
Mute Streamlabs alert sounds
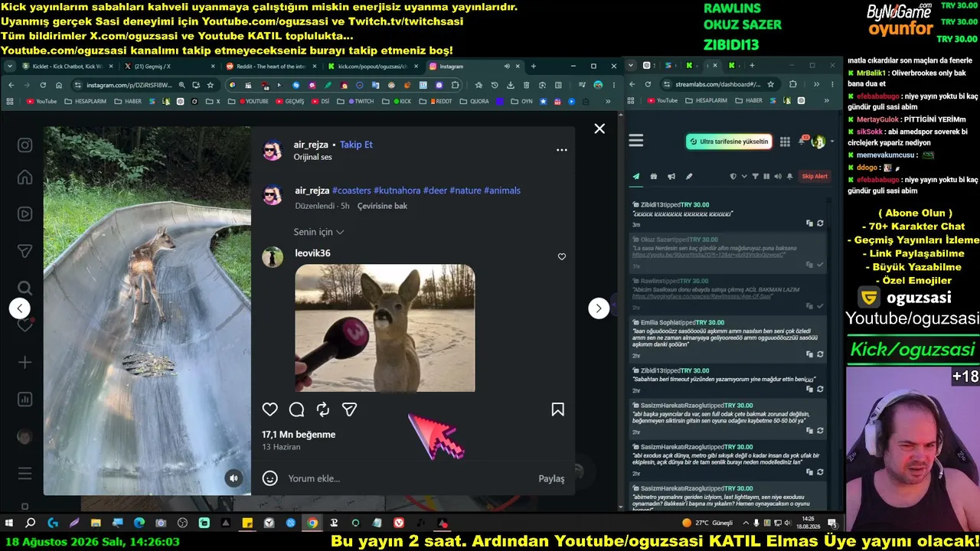point(778,176)
